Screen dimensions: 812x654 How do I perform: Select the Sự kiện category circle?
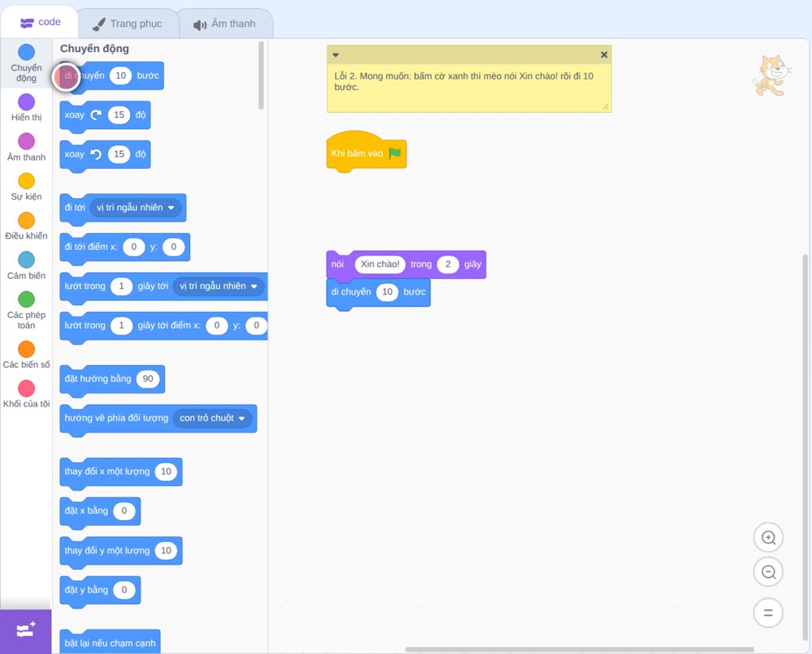coord(27,181)
